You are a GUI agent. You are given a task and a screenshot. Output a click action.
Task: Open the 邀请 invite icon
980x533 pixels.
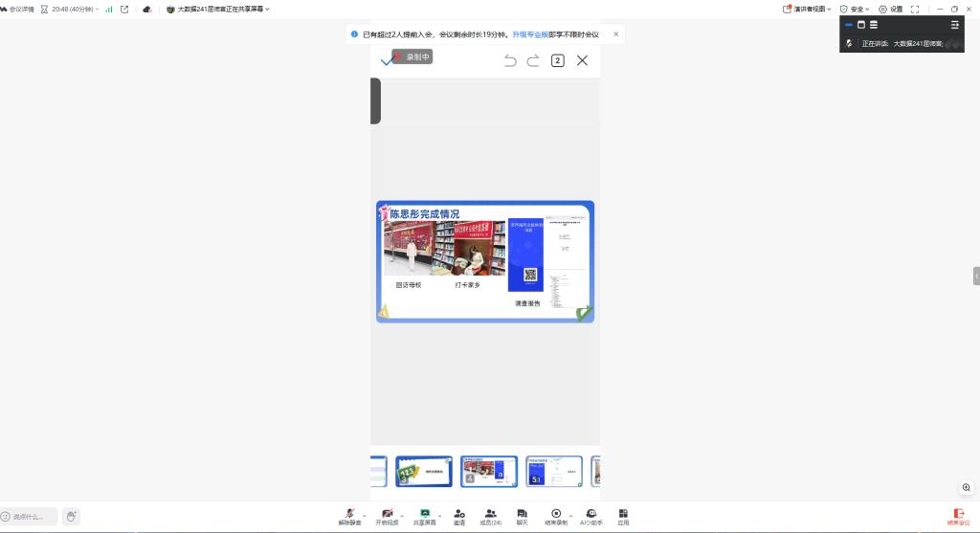click(459, 515)
